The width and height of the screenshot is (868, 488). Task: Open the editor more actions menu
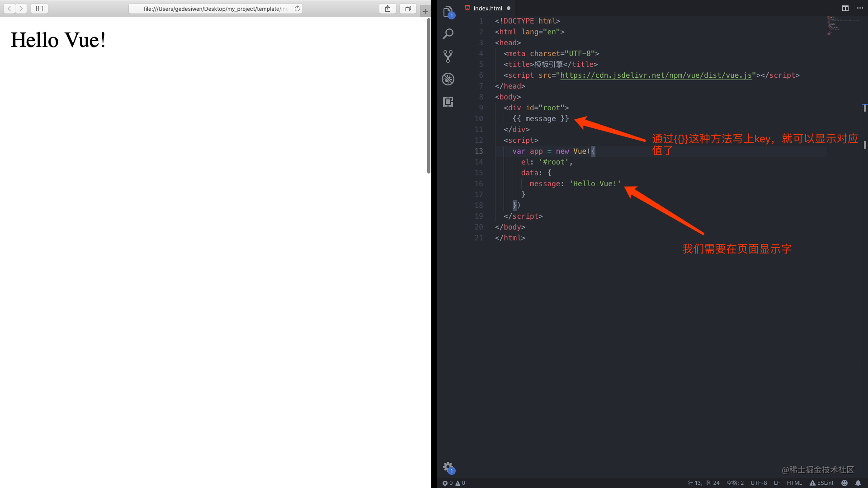[x=860, y=8]
